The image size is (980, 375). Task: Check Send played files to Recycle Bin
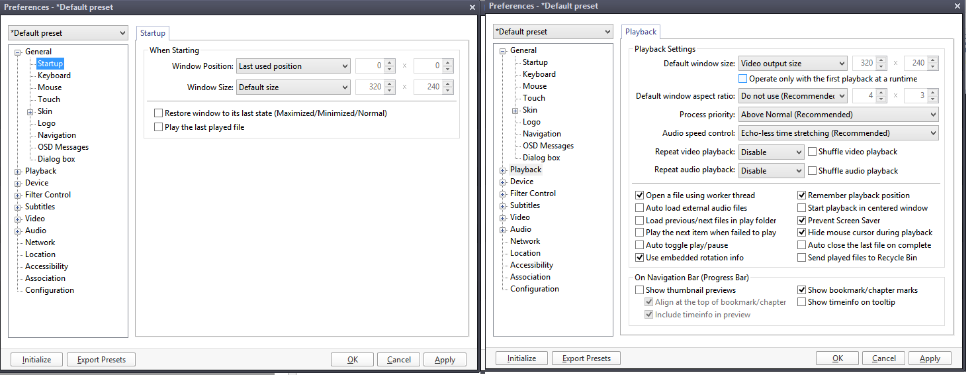click(x=802, y=258)
